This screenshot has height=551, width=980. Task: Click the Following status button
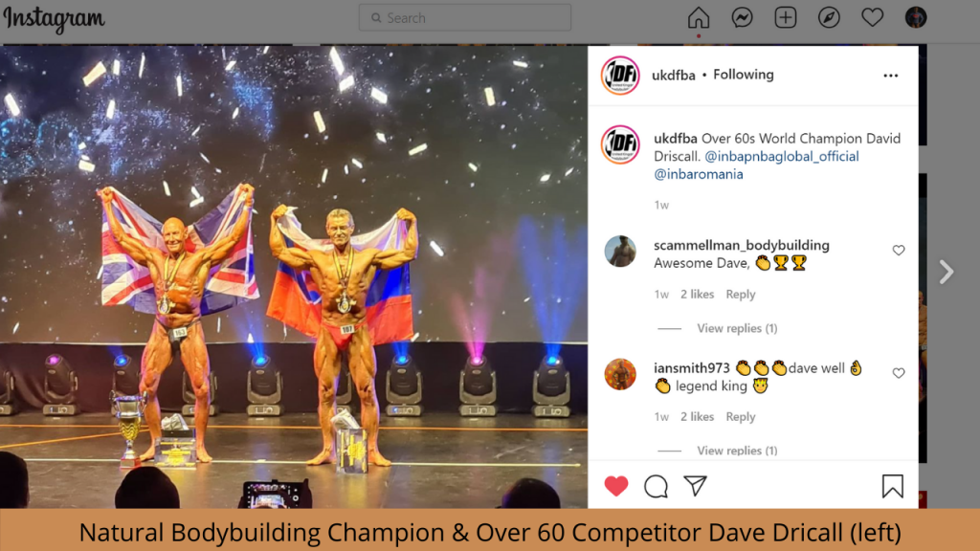click(743, 75)
